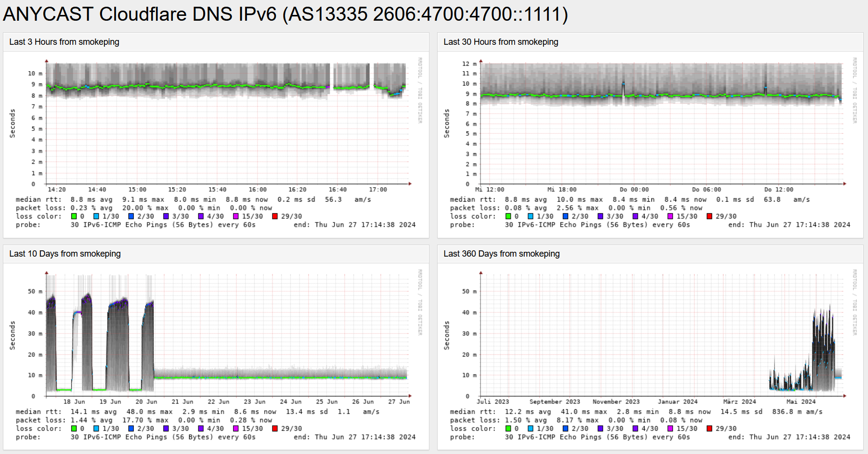Click the 'Last 360 Days from smokeping' heading
This screenshot has width=868, height=454.
502,254
